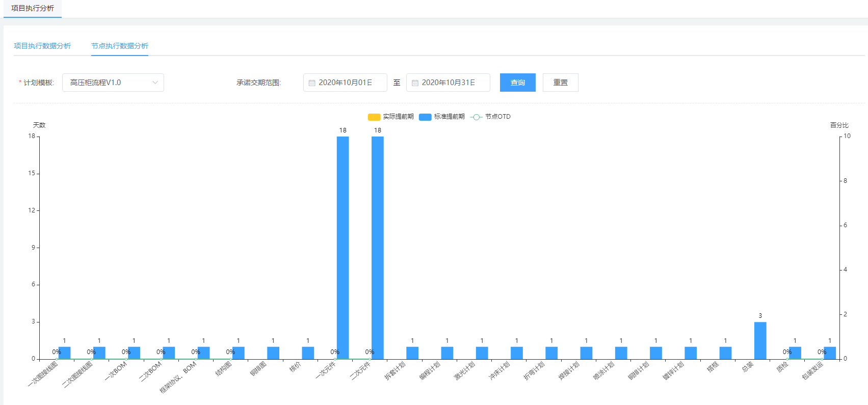Select 节点执行数据分析 tab
The image size is (868, 405).
tap(120, 46)
